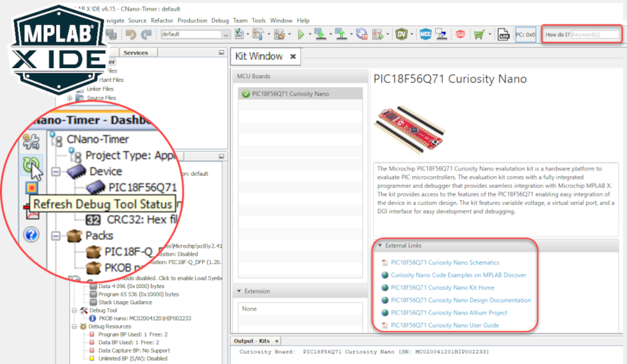The width and height of the screenshot is (627, 364).
Task: Click the dashboard wrench project properties icon
Action: coord(30,141)
